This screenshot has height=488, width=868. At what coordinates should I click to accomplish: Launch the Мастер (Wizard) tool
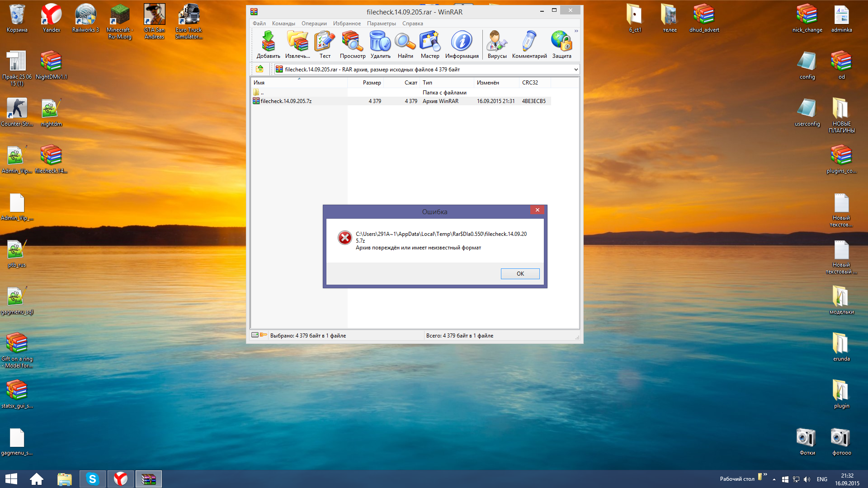[x=430, y=44]
